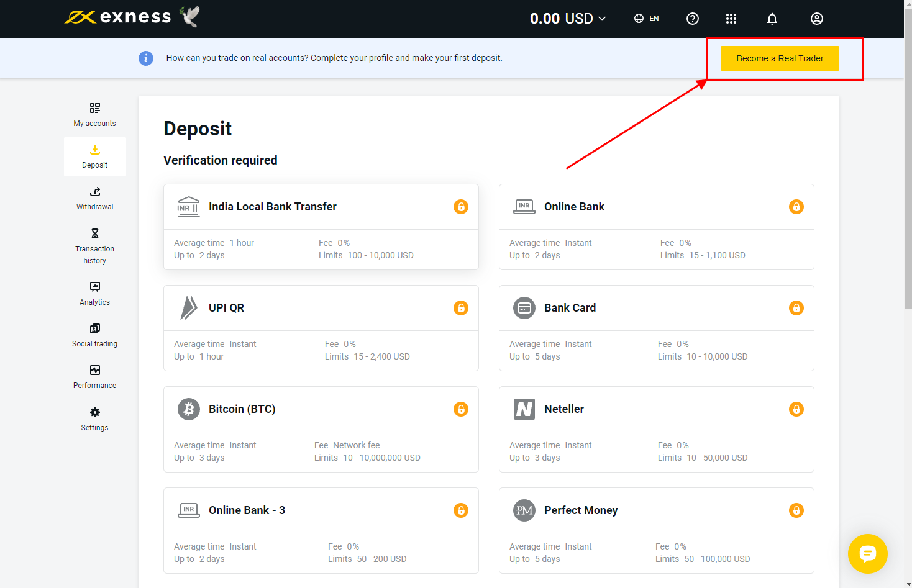
Task: Open the help question mark icon
Action: pos(692,19)
